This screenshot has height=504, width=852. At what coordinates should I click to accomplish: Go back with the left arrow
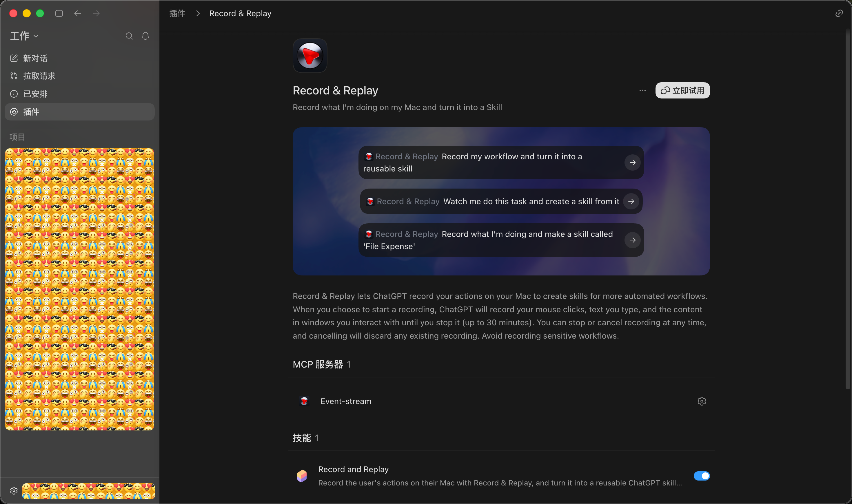pyautogui.click(x=78, y=13)
